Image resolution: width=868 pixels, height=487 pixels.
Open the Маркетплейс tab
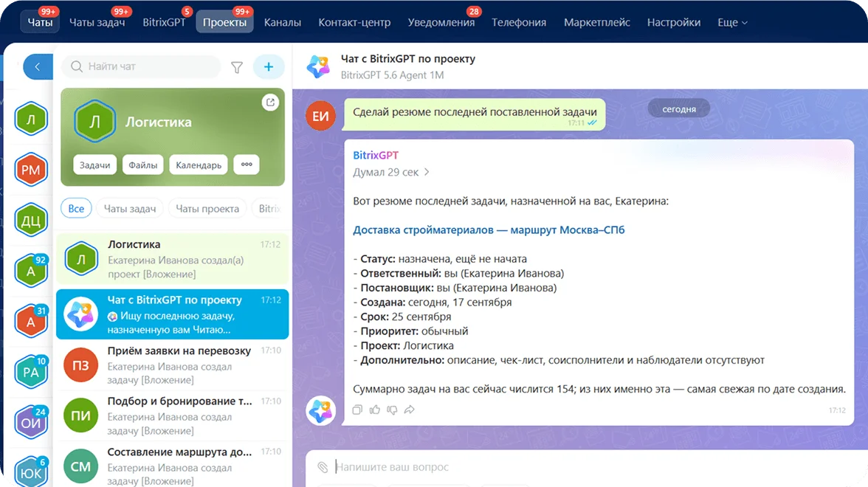(x=596, y=22)
